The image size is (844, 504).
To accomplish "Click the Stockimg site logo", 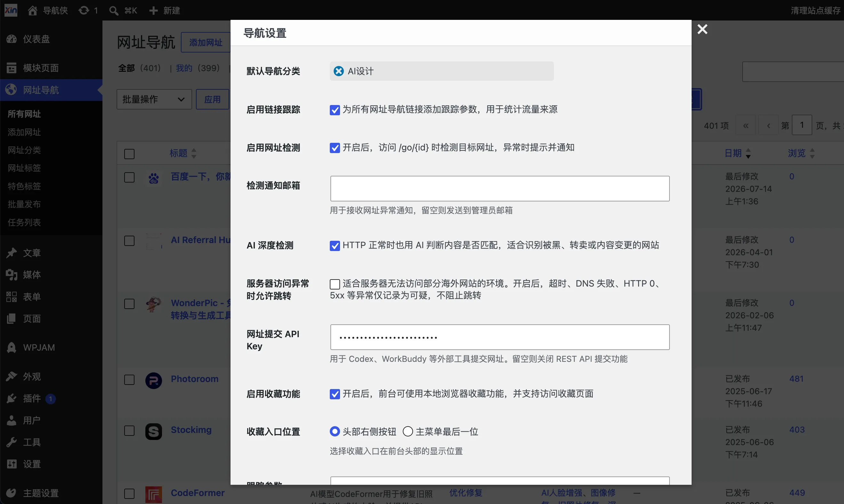I will (x=153, y=431).
